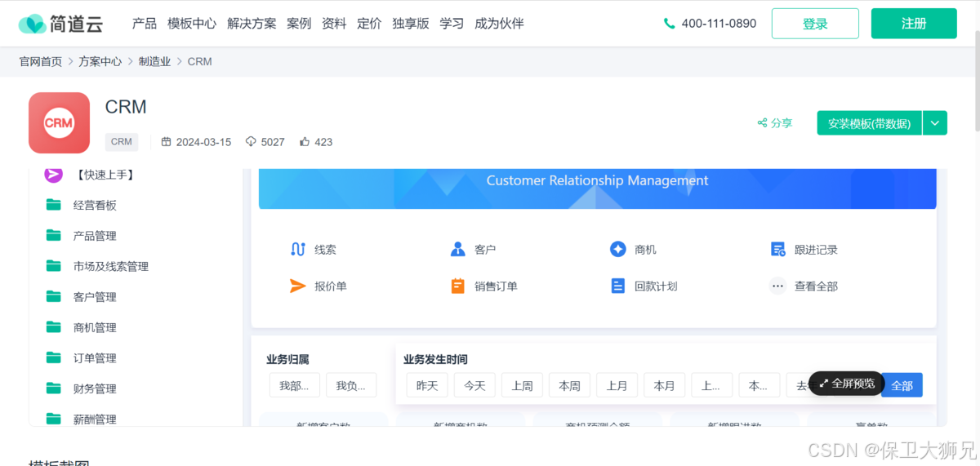Click 安装模板(带数据) button
980x466 pixels.
(869, 123)
